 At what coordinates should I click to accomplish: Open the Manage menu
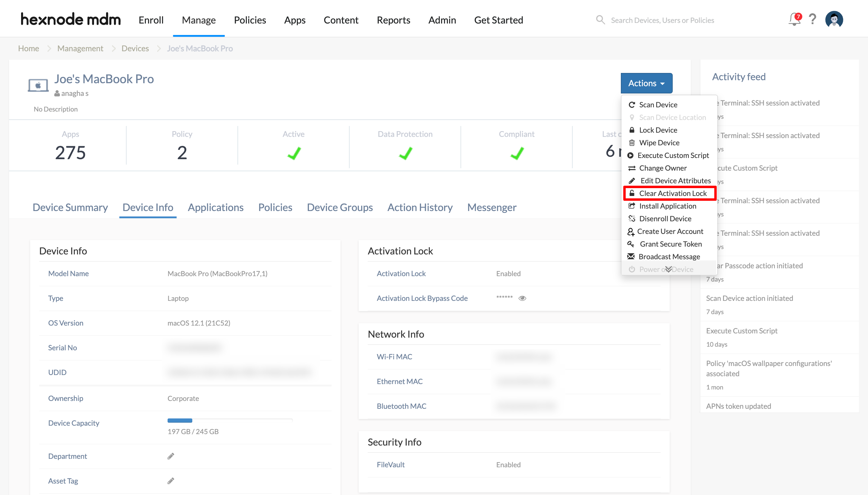coord(199,20)
